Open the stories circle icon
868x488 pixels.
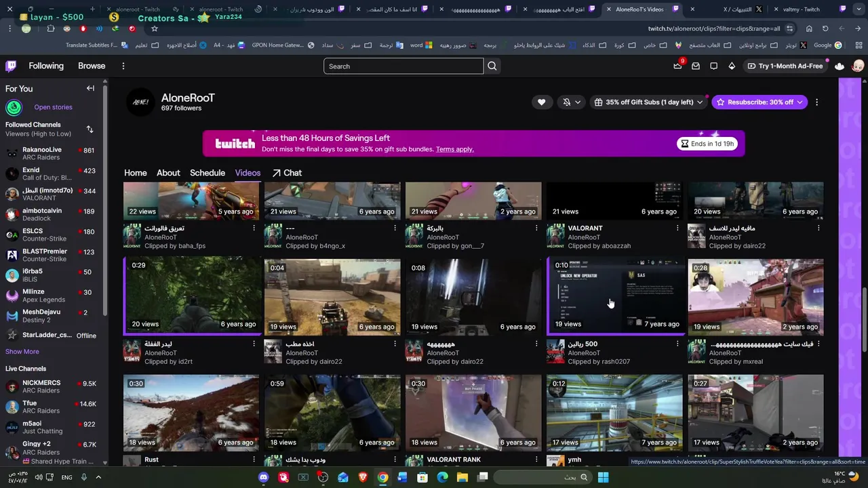click(14, 107)
